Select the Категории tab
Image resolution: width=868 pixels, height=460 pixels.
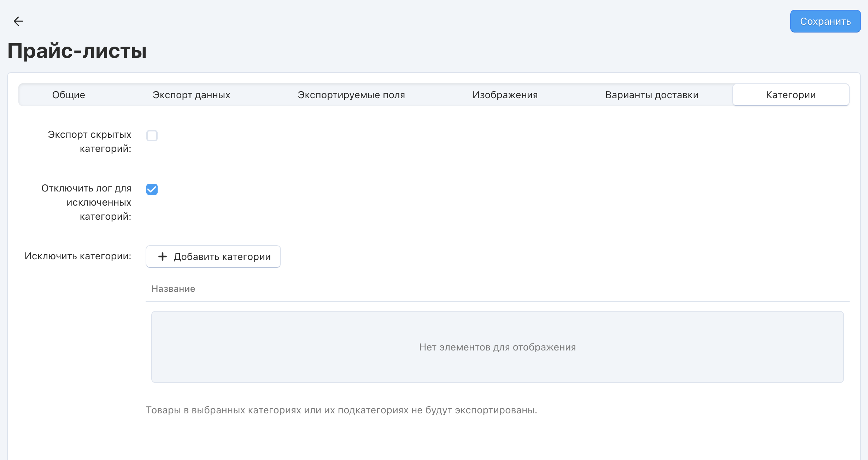791,95
